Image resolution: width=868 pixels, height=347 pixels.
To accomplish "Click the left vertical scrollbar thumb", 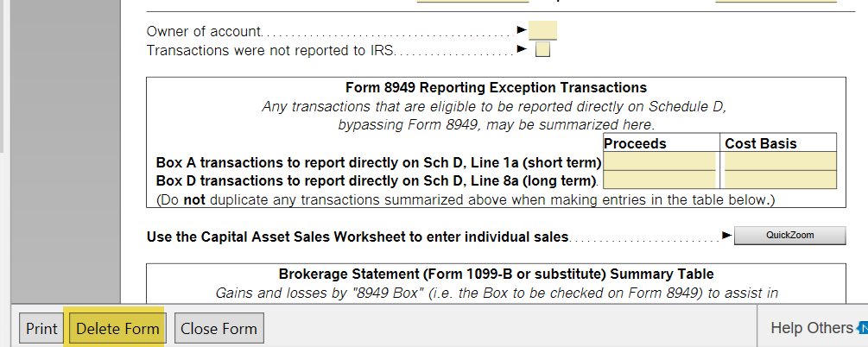I will click(x=2, y=75).
